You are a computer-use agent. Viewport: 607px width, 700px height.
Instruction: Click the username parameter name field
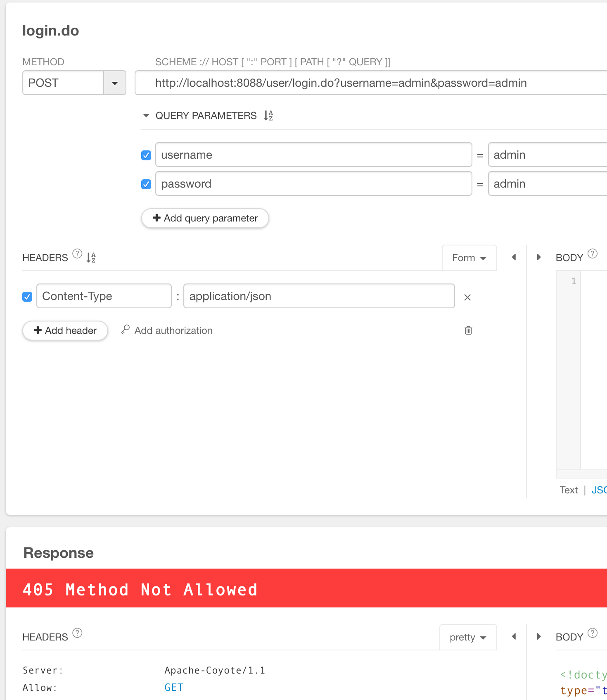(314, 155)
